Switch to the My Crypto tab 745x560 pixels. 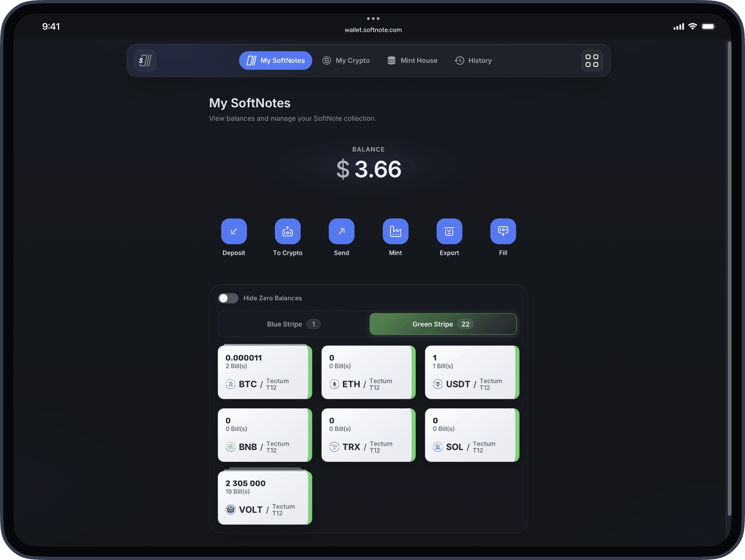[346, 60]
